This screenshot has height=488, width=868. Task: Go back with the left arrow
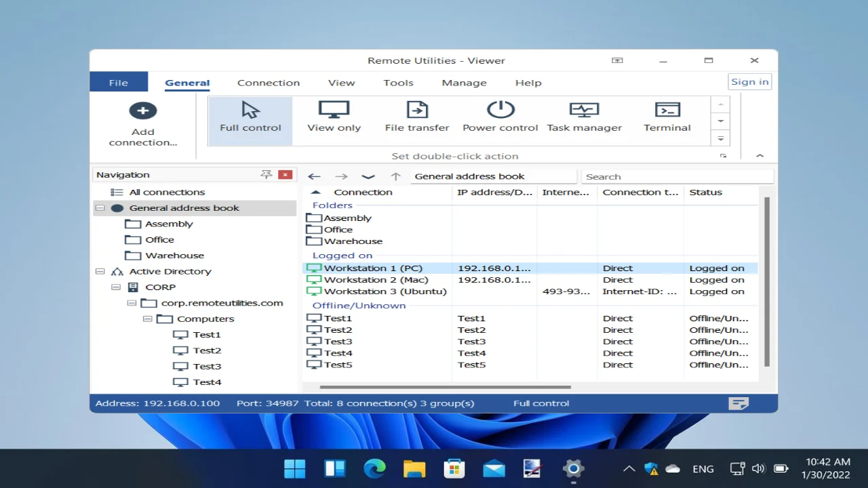click(314, 176)
